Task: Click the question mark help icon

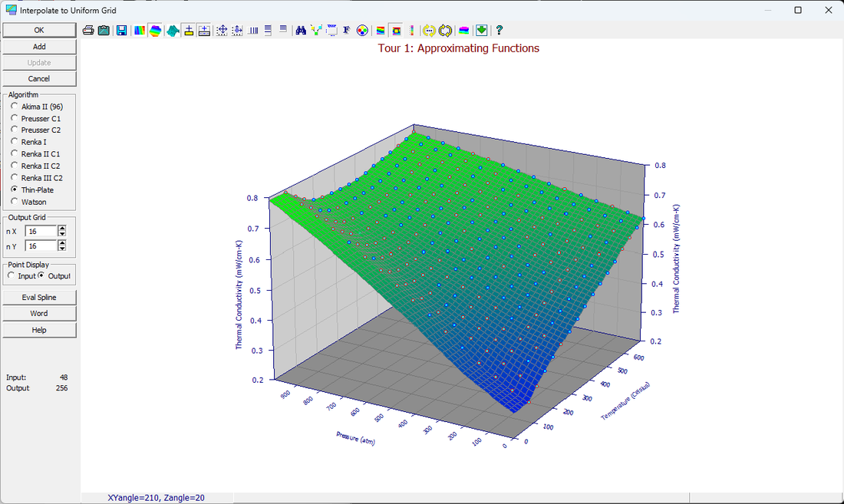Action: (x=499, y=31)
